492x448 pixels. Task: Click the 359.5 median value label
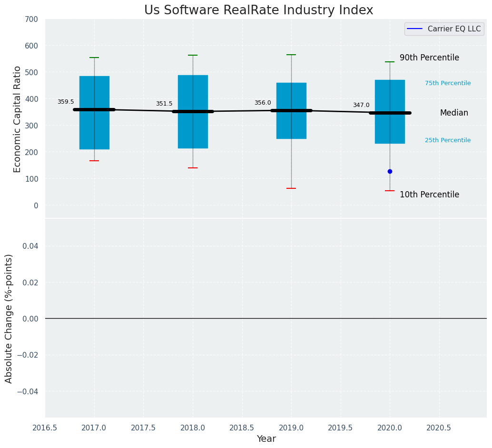click(66, 102)
